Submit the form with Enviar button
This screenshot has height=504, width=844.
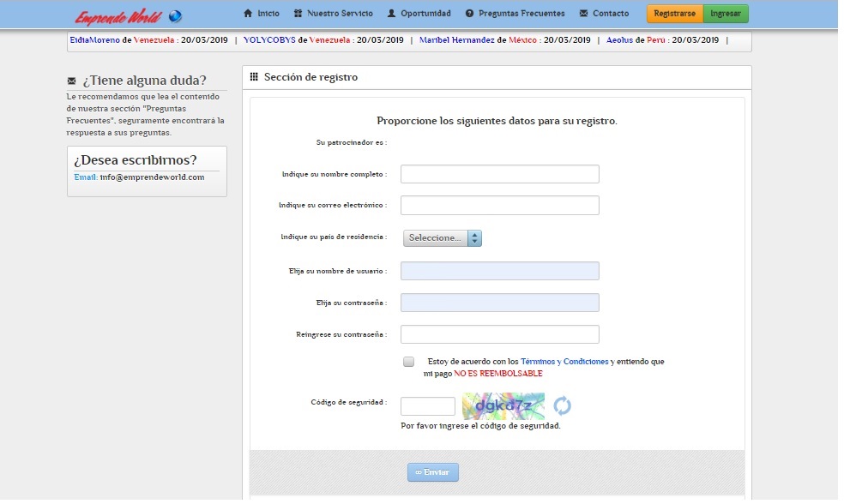pyautogui.click(x=433, y=472)
